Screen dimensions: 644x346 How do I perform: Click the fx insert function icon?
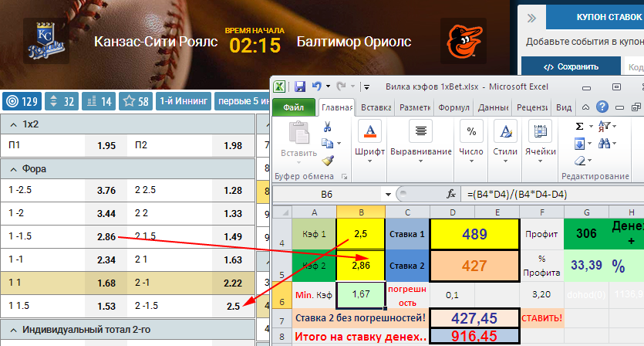451,194
